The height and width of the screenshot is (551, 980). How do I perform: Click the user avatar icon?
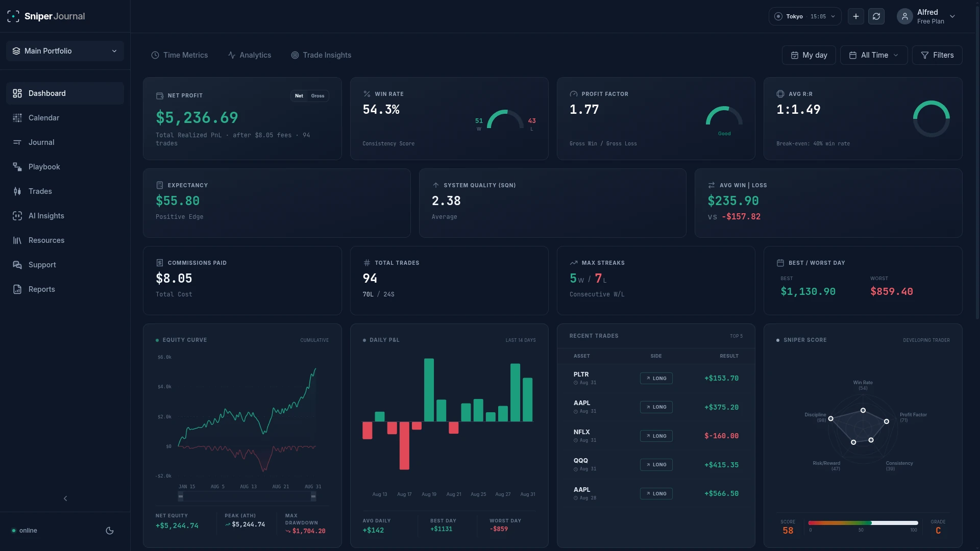(x=905, y=16)
